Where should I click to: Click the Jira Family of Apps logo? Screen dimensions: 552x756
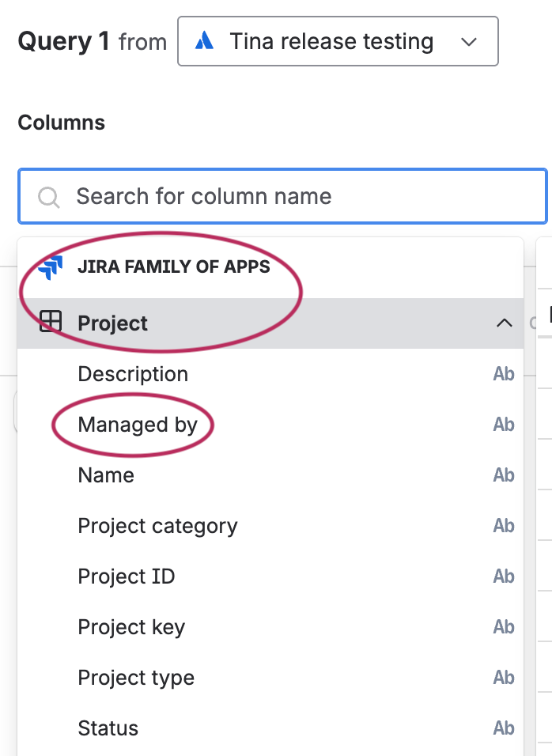point(50,267)
